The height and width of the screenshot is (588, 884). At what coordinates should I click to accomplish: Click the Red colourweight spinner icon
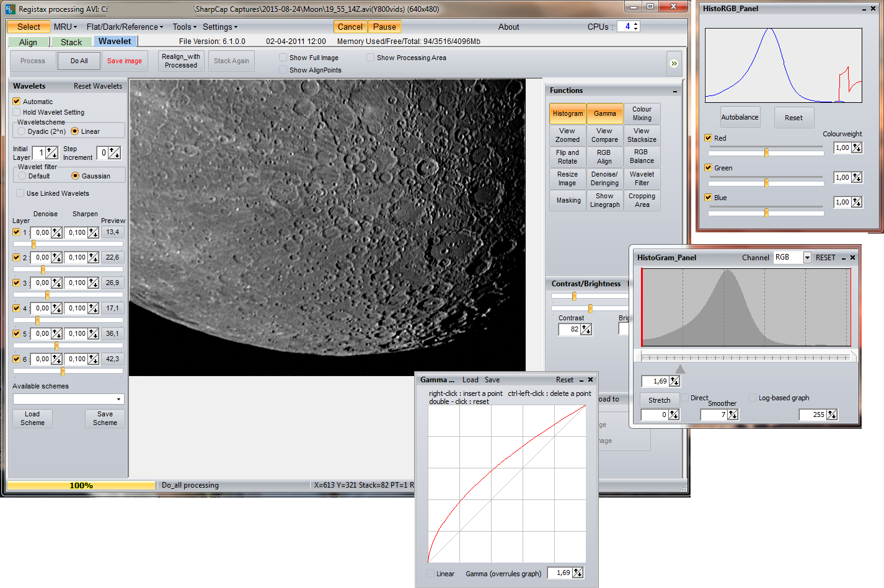coord(856,147)
